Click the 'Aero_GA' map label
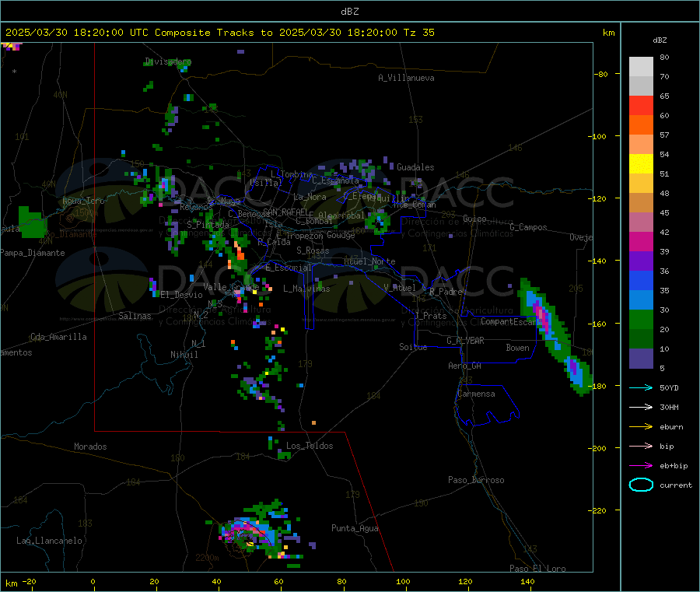The width and height of the screenshot is (700, 592). 464,366
